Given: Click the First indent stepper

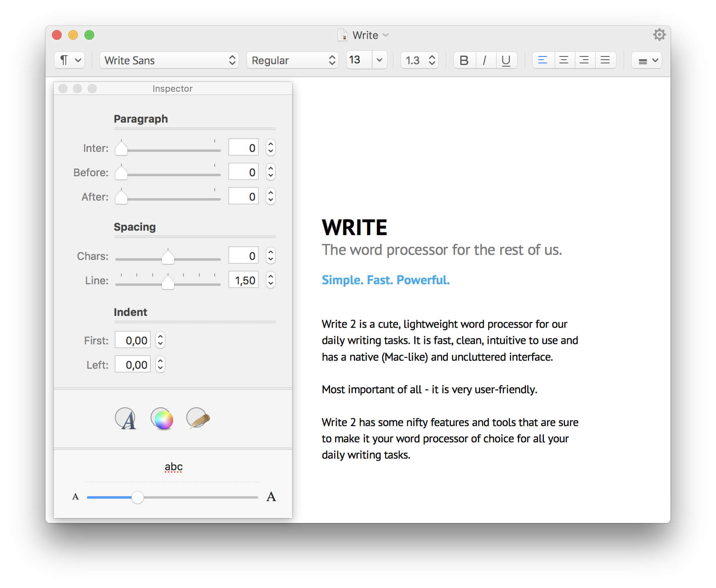Looking at the screenshot, I should click(160, 340).
